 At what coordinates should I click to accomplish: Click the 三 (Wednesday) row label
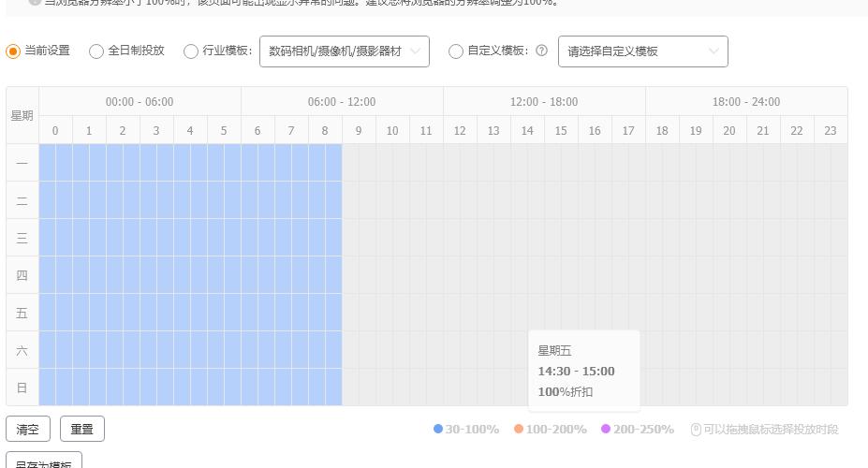22,238
